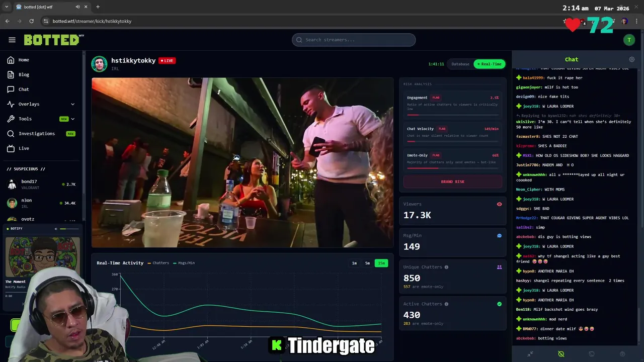The width and height of the screenshot is (644, 362).
Task: Toggle the Viewers eye icon
Action: coord(499,204)
